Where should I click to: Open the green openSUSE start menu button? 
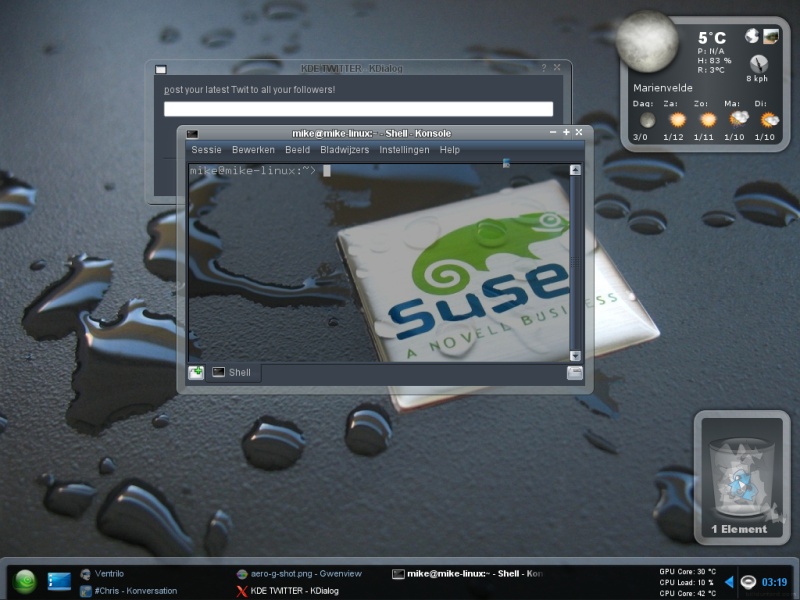(24, 582)
